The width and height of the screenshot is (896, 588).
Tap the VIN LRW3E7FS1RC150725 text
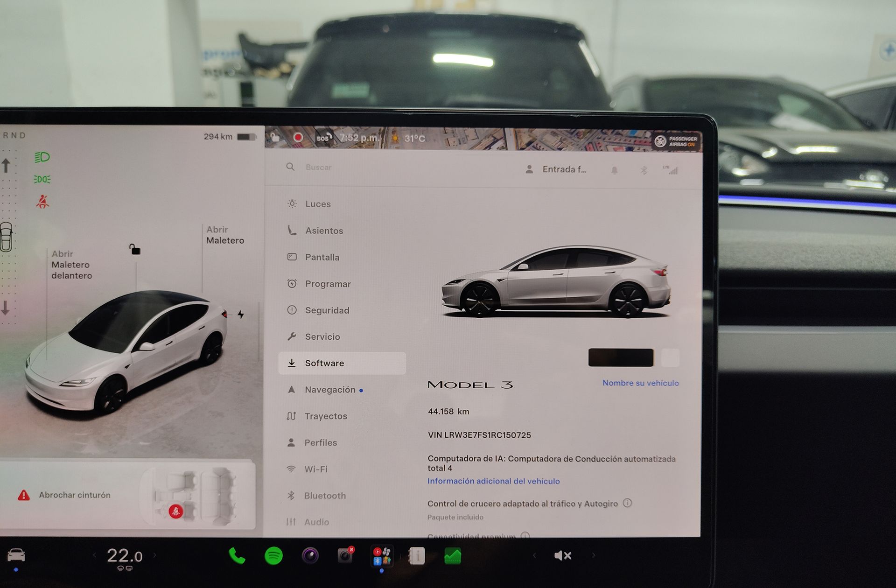point(479,435)
